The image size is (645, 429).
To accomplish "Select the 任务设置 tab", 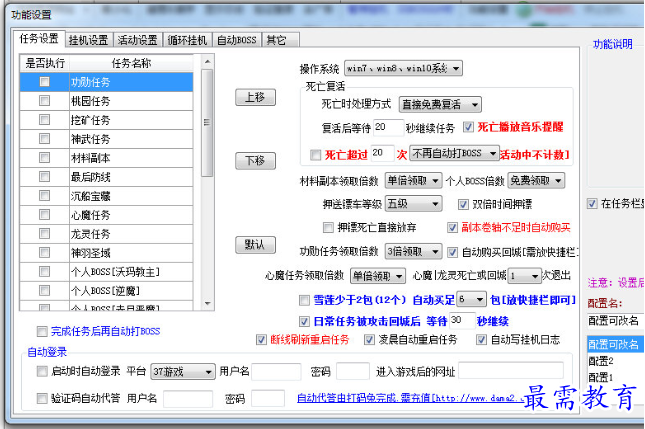I will coord(39,39).
